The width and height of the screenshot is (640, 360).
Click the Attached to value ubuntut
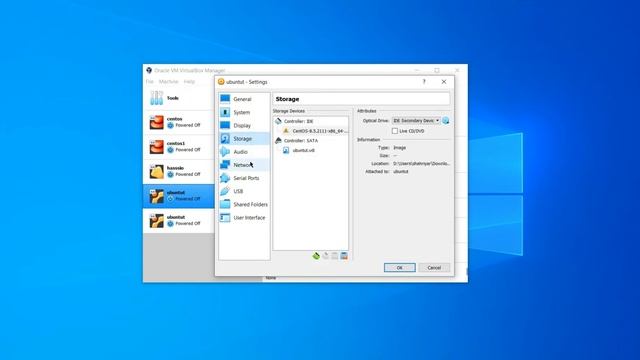click(x=400, y=171)
